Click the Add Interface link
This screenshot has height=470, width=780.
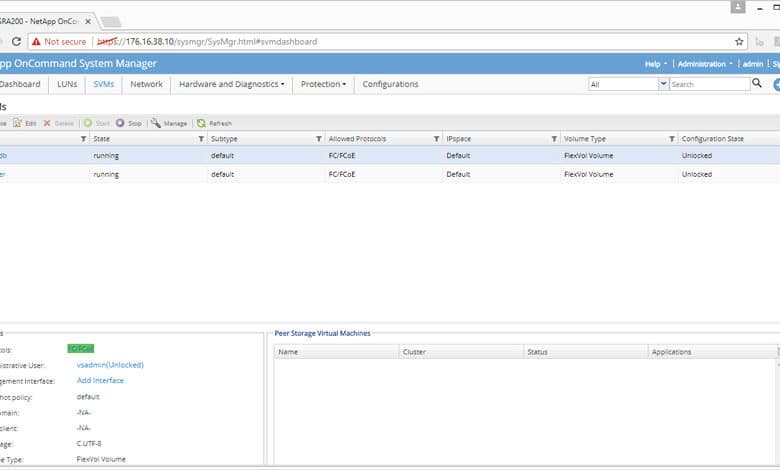[100, 380]
